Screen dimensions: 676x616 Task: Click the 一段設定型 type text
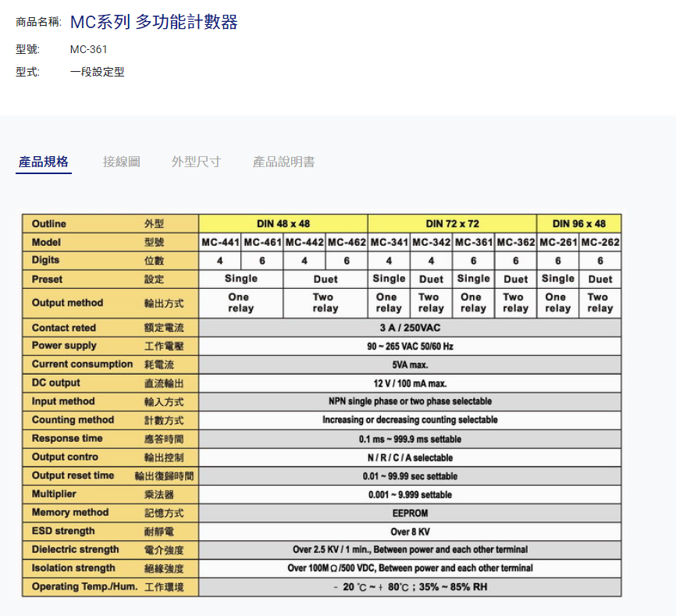pos(97,73)
